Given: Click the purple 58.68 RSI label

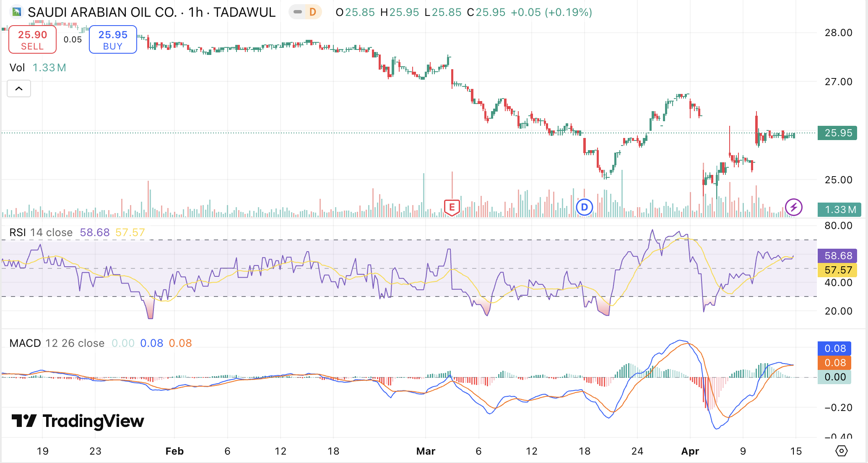Looking at the screenshot, I should click(x=837, y=256).
